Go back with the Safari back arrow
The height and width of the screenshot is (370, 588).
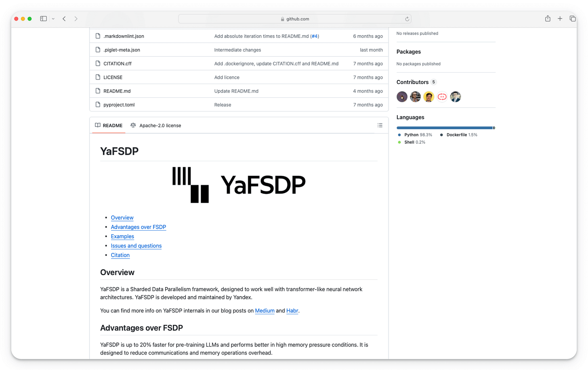64,19
